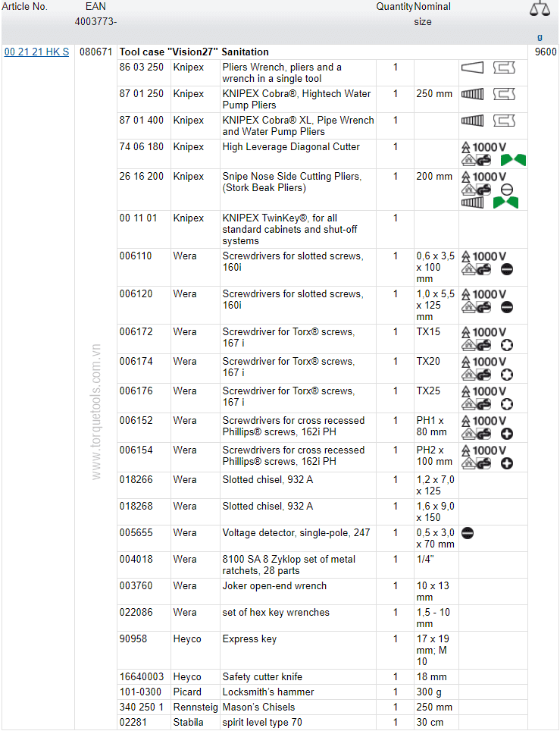Select Stabila brand cell
Screen dimensions: 560x731
pos(188,723)
